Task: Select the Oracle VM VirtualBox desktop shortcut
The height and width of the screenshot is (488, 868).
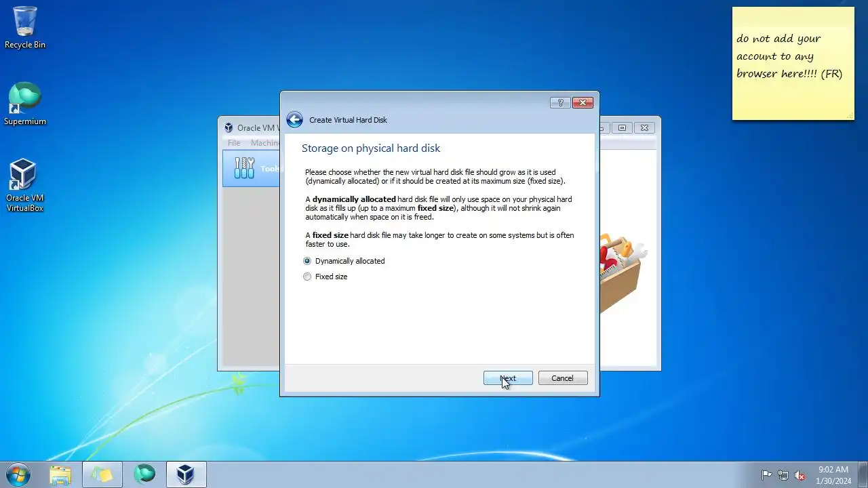Action: tap(25, 185)
